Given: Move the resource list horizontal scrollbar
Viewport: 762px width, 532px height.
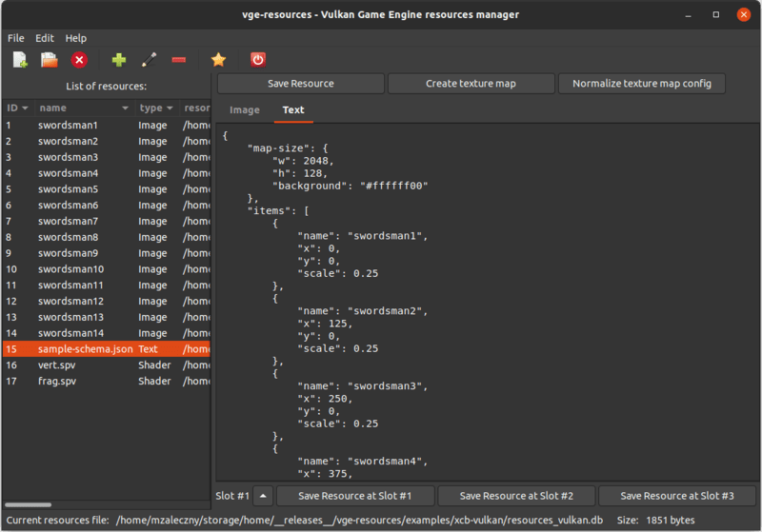Looking at the screenshot, I should click(x=29, y=504).
